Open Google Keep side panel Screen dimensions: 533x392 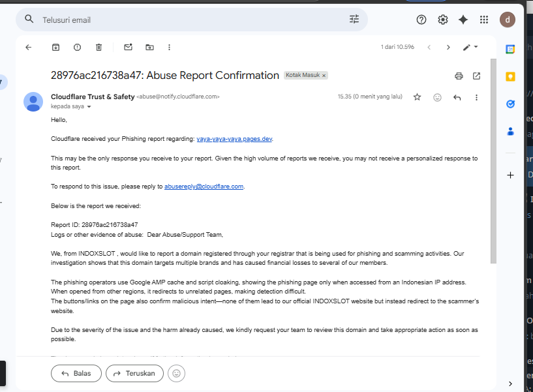tap(510, 76)
